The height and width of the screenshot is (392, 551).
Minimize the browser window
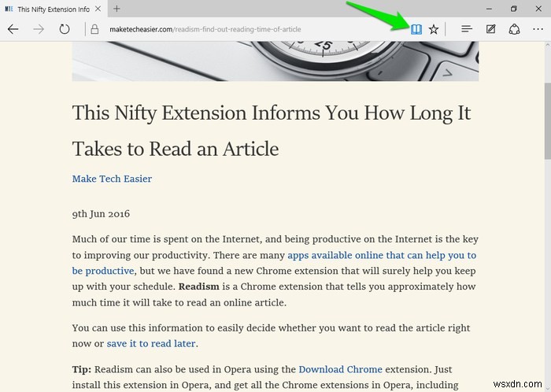(x=489, y=9)
